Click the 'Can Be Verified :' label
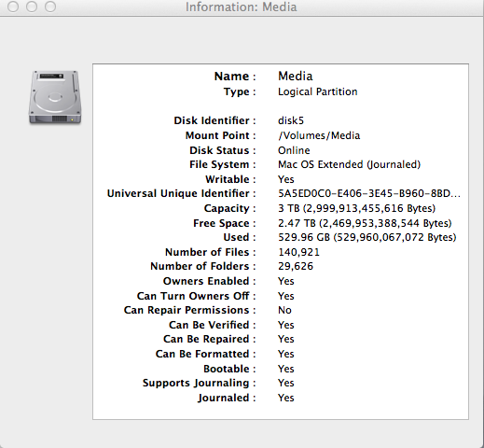The width and height of the screenshot is (484, 448). pos(213,325)
